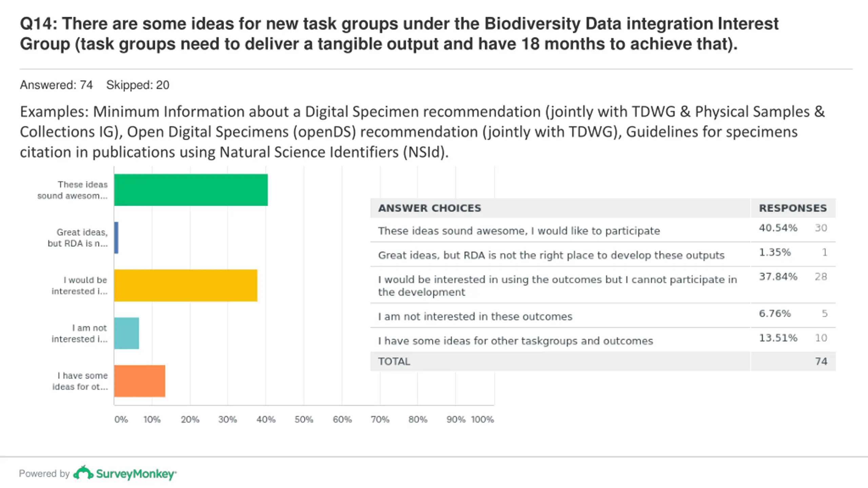
Task: Click the 'These ideas sound awesom...' chart label
Action: click(x=72, y=190)
